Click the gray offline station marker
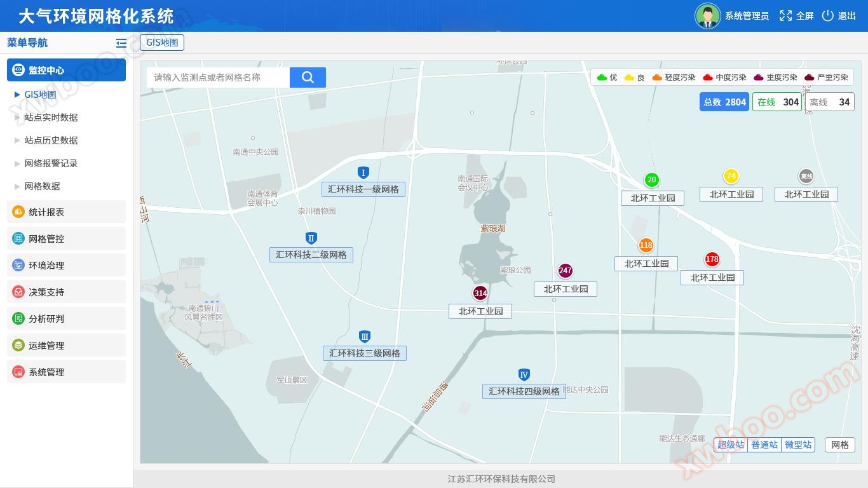The image size is (868, 488). click(806, 177)
